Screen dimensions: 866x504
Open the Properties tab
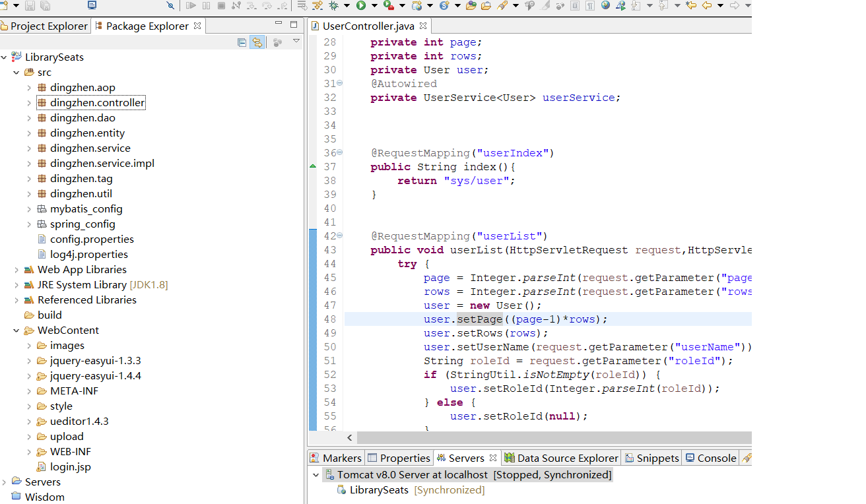[x=399, y=458]
